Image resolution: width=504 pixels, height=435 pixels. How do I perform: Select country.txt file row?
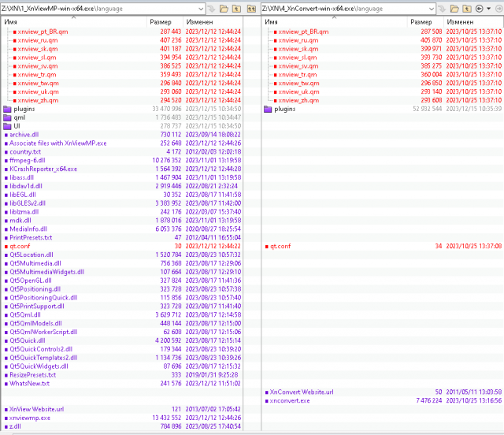(x=122, y=151)
